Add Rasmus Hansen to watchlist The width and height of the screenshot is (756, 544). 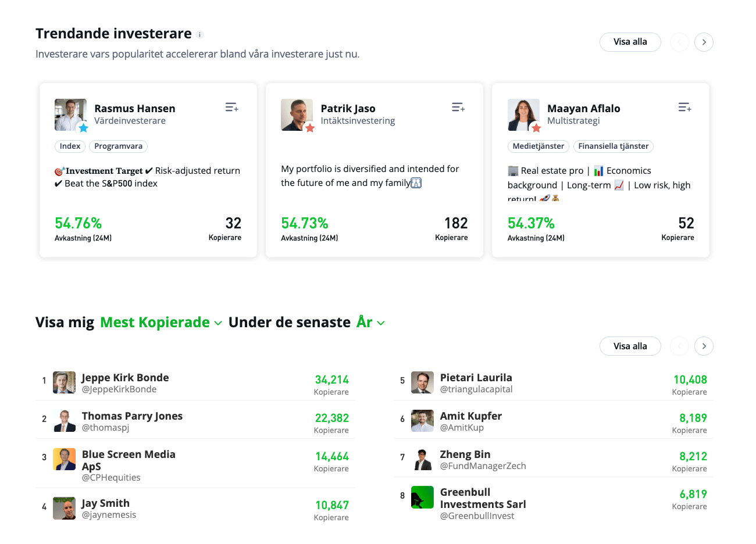click(x=231, y=108)
